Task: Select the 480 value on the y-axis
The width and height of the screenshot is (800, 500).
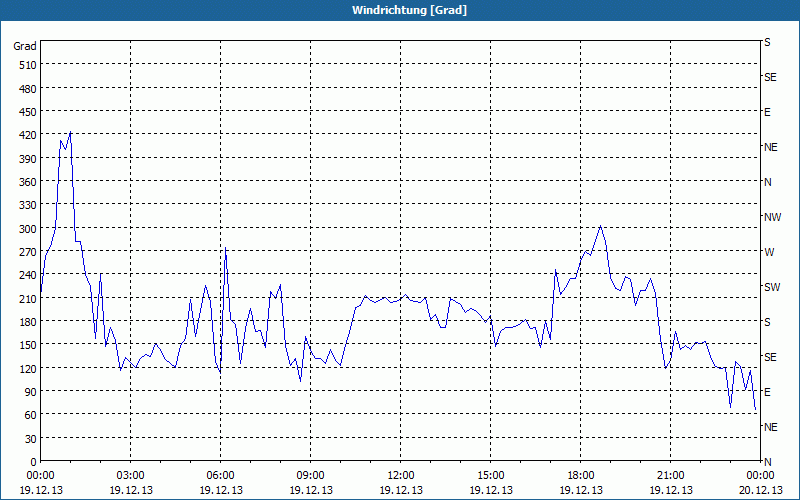Action: (x=28, y=89)
